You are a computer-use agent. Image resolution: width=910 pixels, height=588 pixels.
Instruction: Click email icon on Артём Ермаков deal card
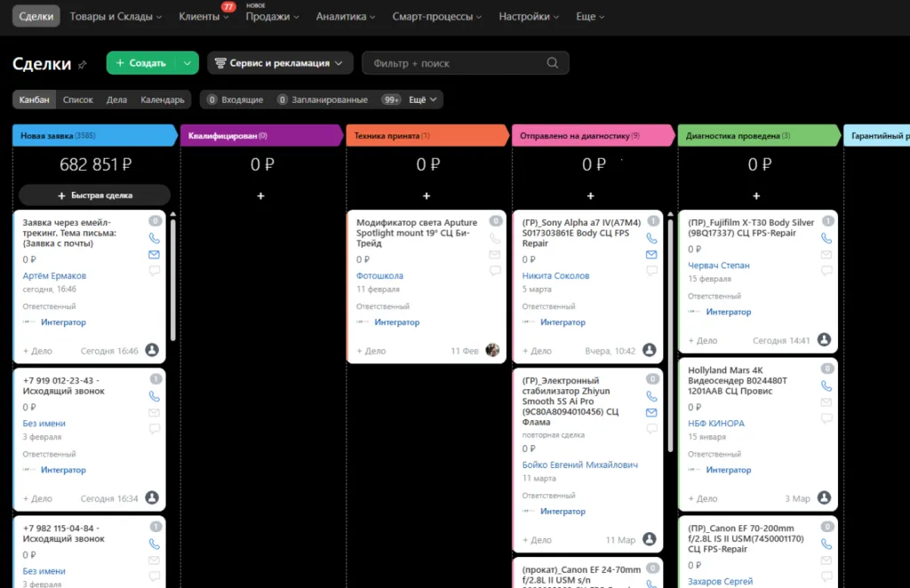pos(154,255)
